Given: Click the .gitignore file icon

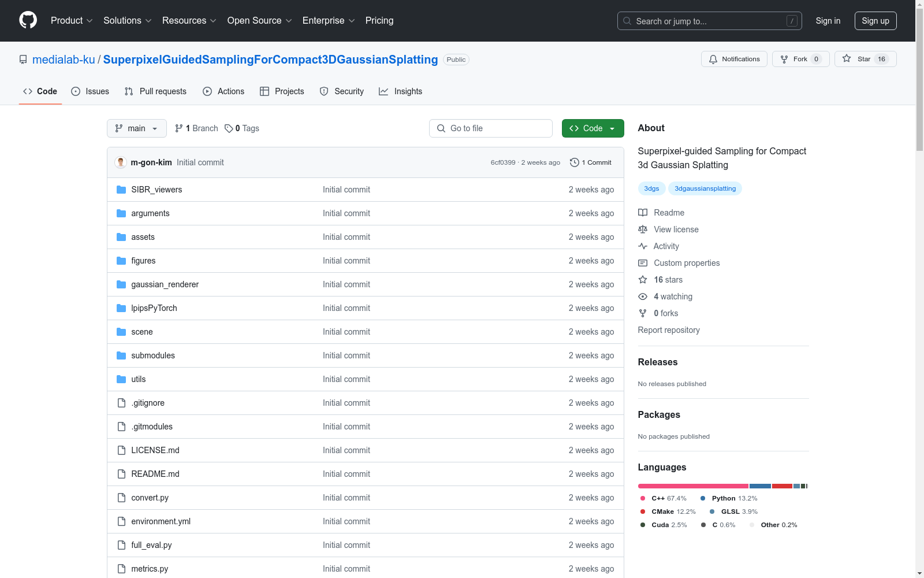Looking at the screenshot, I should (x=121, y=403).
